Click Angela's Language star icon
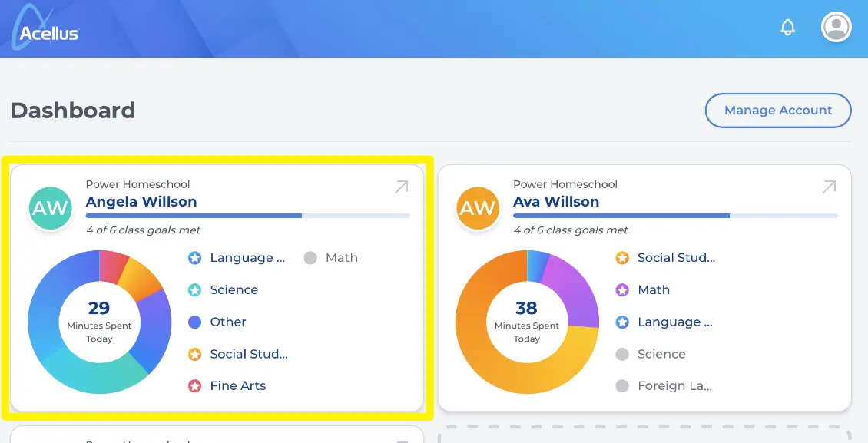Viewport: 868px width, 443px height. (x=195, y=258)
